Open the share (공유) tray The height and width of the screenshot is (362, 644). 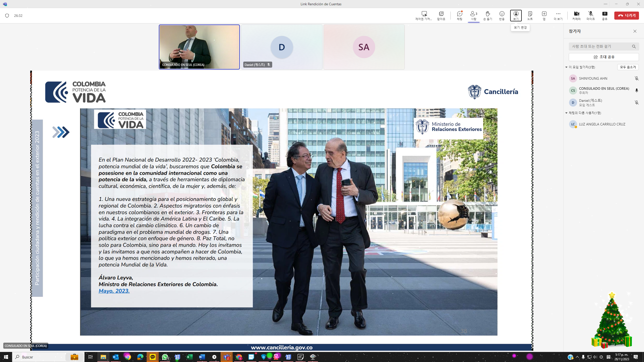[605, 16]
